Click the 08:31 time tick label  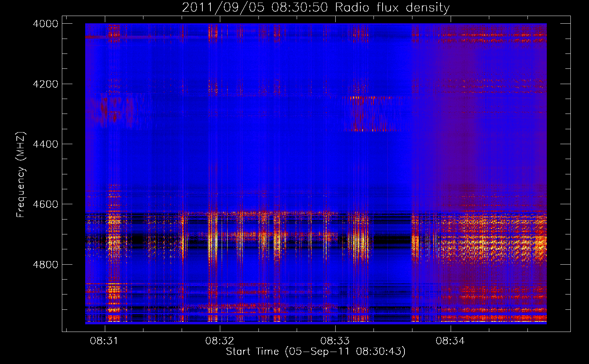[104, 341]
